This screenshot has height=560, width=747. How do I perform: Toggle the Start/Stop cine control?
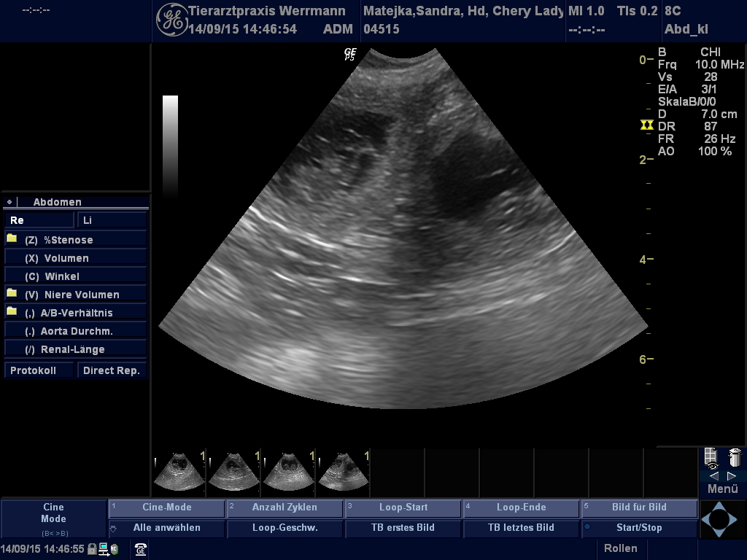coord(639,527)
